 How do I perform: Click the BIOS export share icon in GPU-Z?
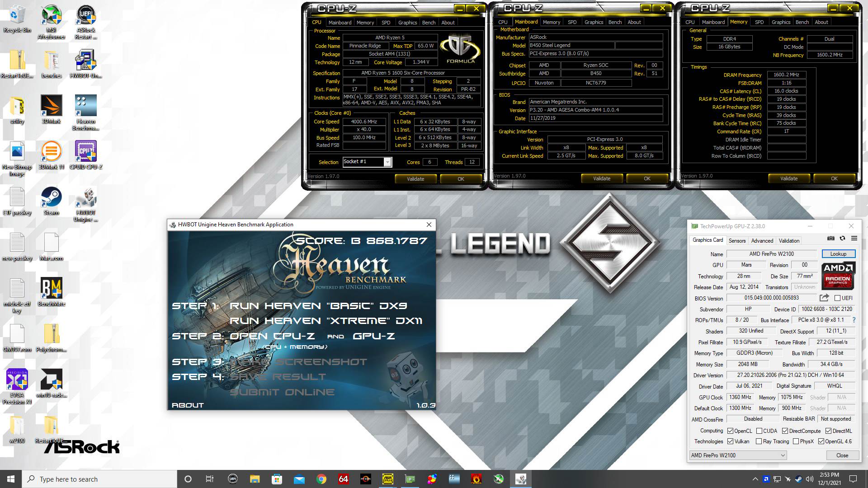click(824, 298)
